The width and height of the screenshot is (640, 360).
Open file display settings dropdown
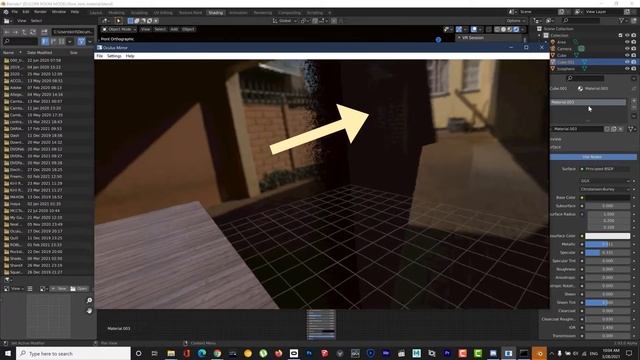[x=70, y=41]
